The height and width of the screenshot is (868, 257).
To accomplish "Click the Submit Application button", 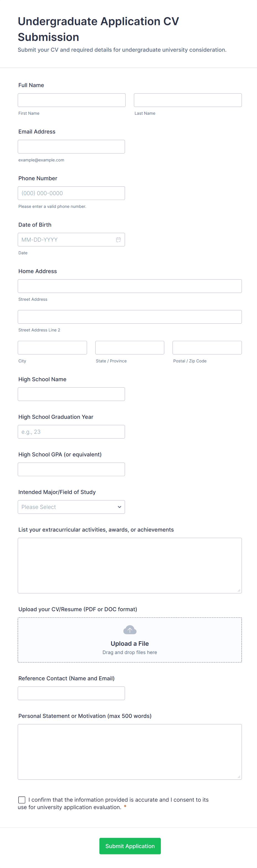I will pos(130,846).
